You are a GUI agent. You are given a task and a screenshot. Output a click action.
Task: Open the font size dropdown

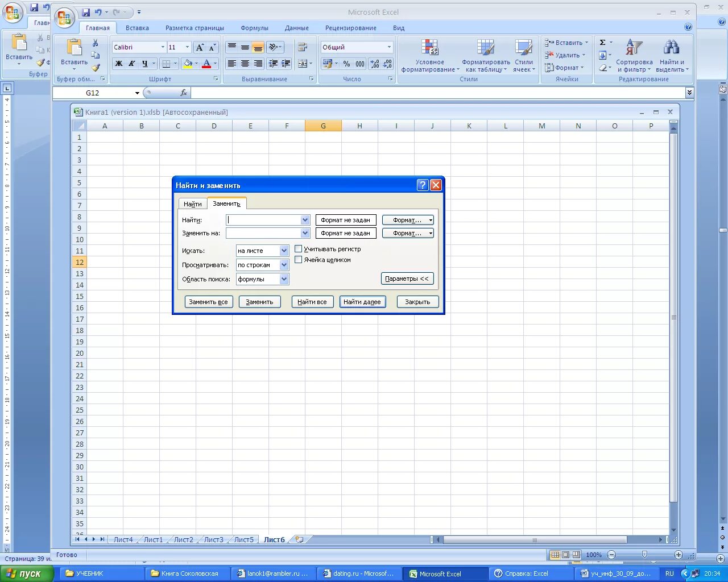pyautogui.click(x=188, y=47)
